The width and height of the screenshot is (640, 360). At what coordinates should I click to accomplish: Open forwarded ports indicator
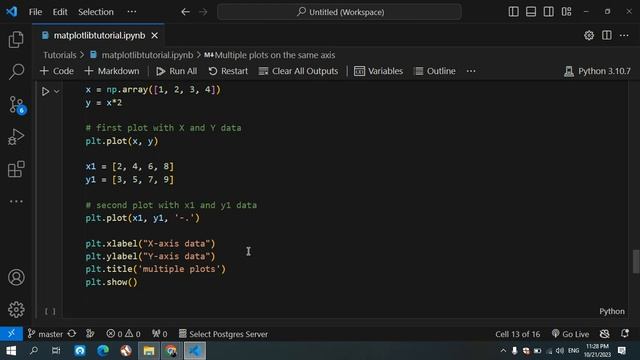[x=160, y=334]
